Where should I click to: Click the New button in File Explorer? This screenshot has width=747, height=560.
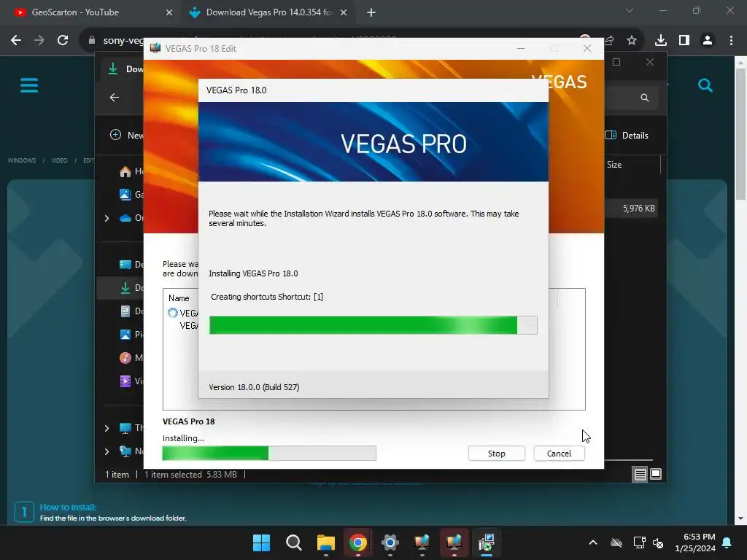click(127, 135)
